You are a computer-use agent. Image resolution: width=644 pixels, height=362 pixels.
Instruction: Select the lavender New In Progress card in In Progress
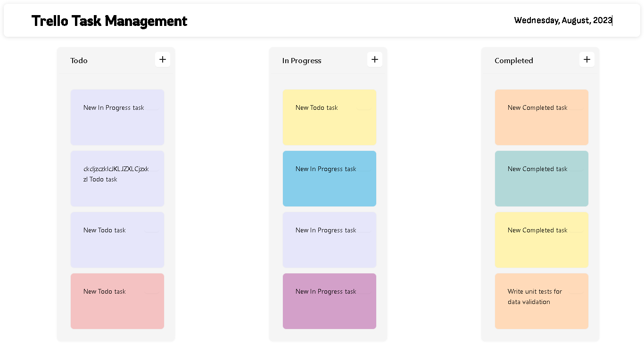(329, 239)
